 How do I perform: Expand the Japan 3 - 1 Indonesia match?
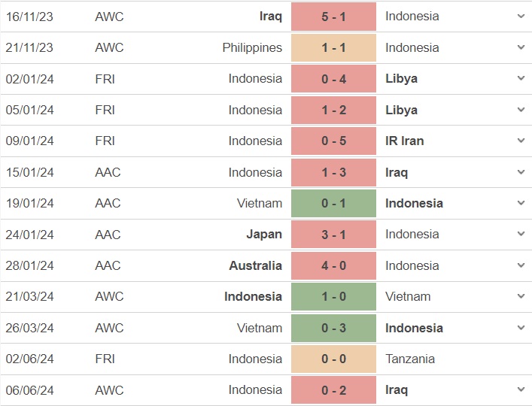(521, 234)
